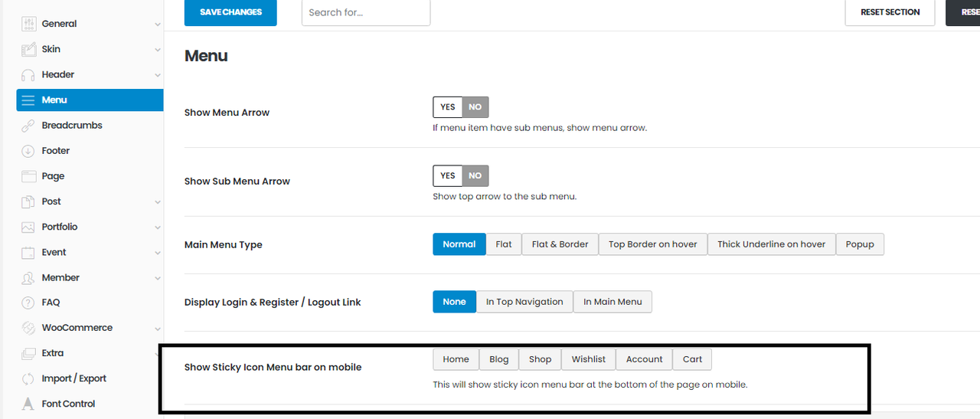Expand the Event section chevron
This screenshot has width=980, height=419.
coord(158,253)
